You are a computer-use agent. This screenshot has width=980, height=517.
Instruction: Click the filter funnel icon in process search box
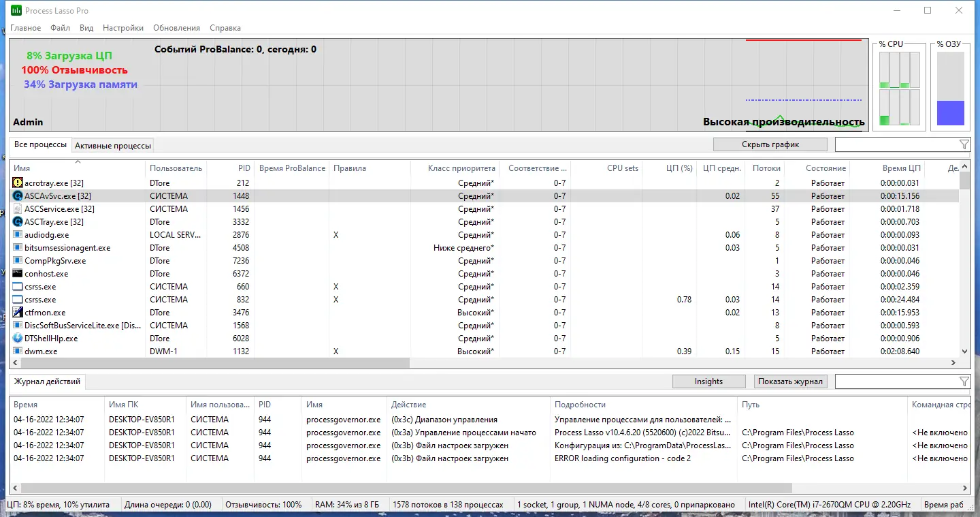964,144
